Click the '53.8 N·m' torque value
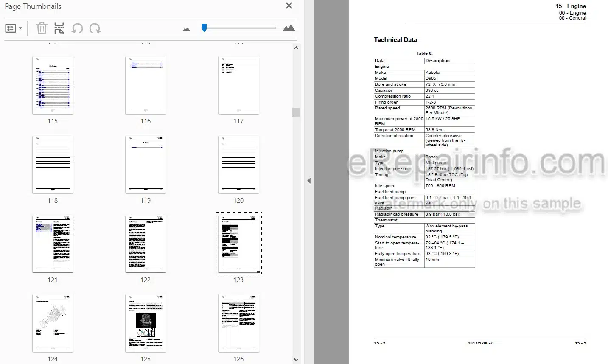Image resolution: width=608 pixels, height=364 pixels. coord(434,130)
